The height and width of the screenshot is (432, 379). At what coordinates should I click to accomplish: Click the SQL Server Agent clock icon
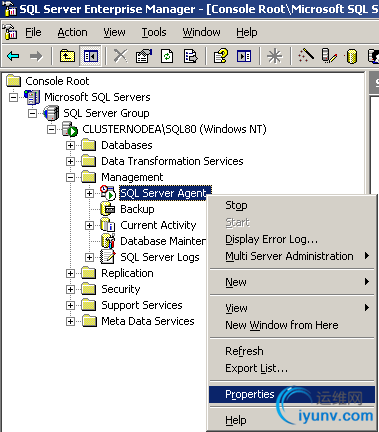(108, 193)
